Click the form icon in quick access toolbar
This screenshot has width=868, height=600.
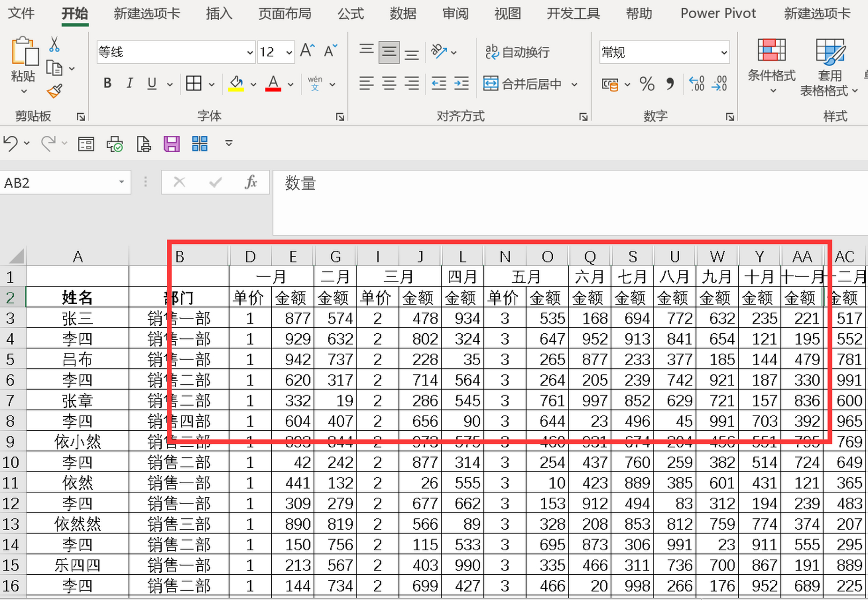click(86, 144)
